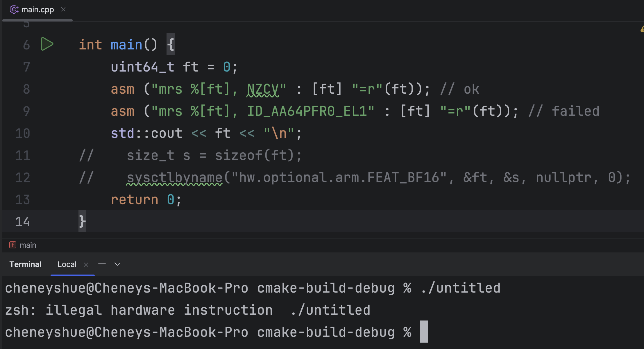The image size is (644, 349).
Task: Select the main.cpp editor tab
Action: click(37, 10)
